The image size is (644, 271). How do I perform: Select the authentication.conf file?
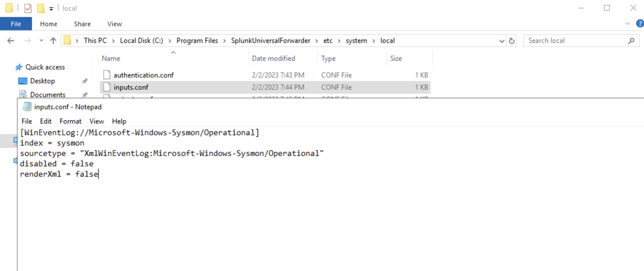pos(143,75)
